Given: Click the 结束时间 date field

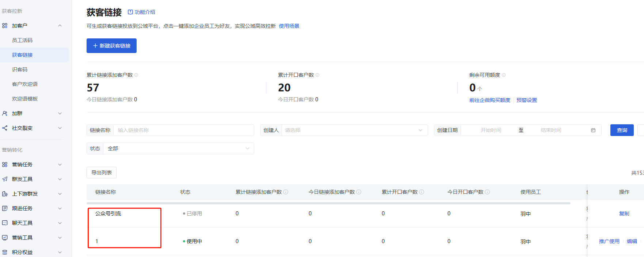Looking at the screenshot, I should (x=551, y=130).
